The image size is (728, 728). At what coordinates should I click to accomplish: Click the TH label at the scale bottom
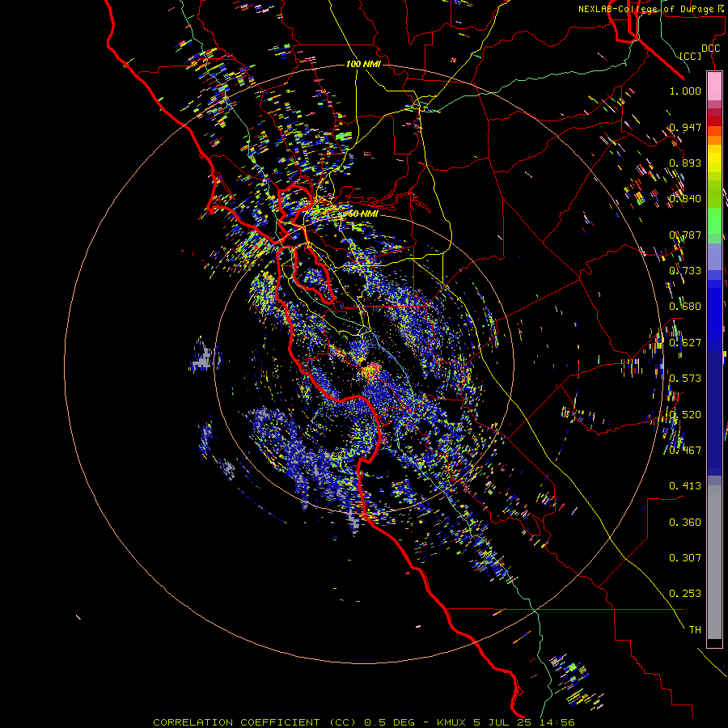[x=695, y=630]
